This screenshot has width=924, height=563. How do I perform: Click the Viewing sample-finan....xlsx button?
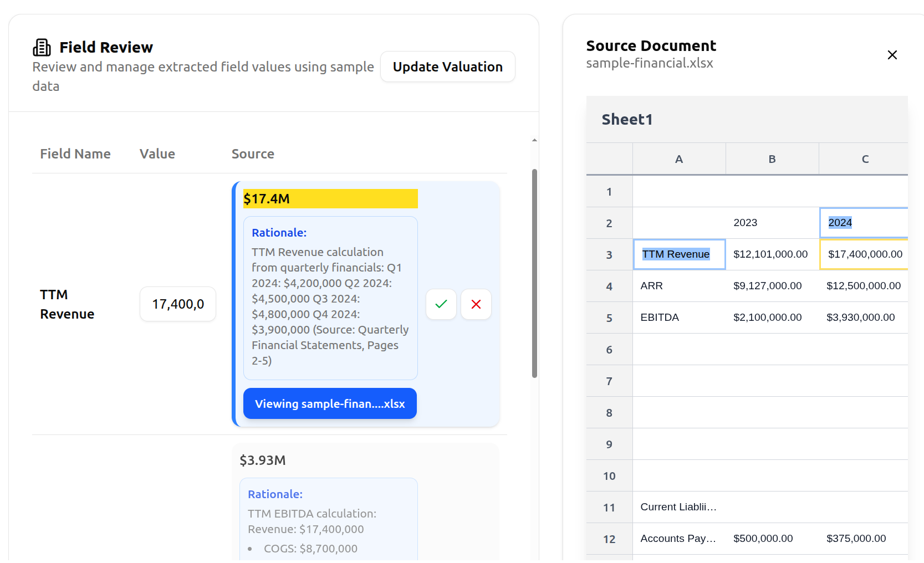pyautogui.click(x=330, y=403)
